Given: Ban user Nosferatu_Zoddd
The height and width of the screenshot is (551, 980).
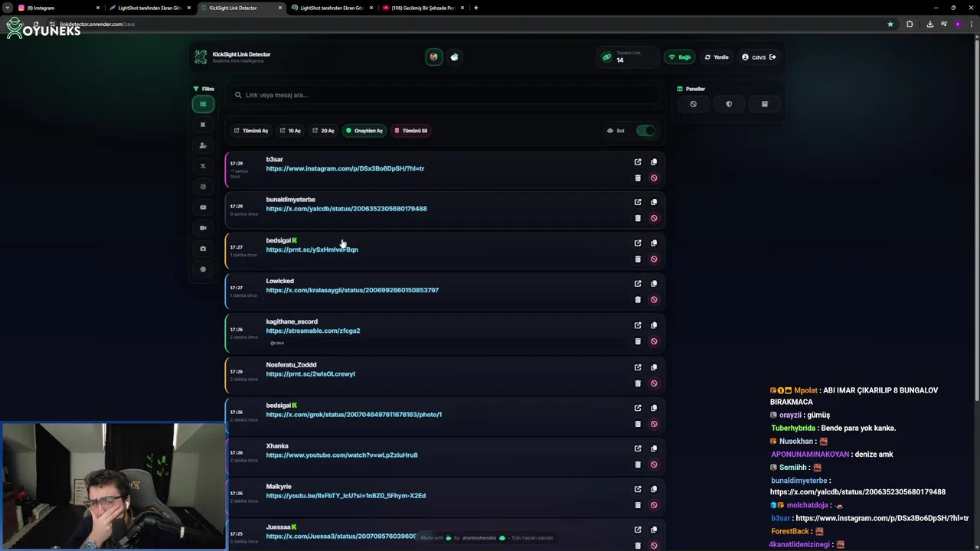Looking at the screenshot, I should pyautogui.click(x=654, y=383).
